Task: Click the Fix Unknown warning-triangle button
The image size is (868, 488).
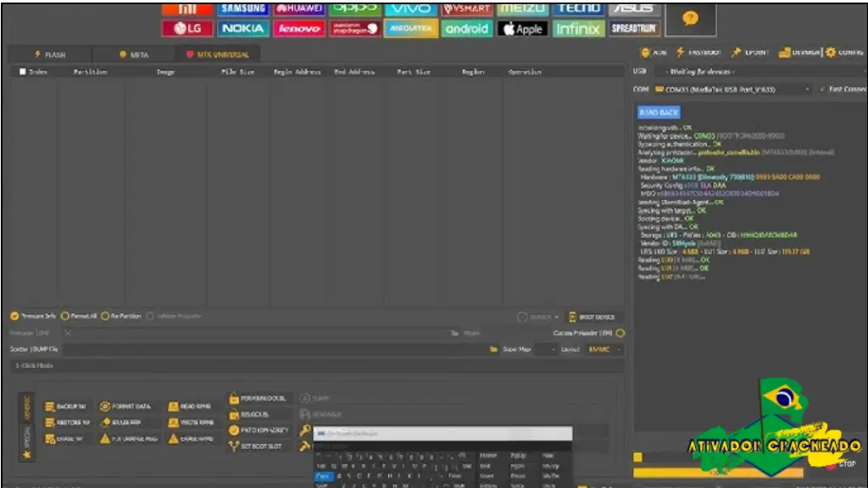Action: coord(129,439)
